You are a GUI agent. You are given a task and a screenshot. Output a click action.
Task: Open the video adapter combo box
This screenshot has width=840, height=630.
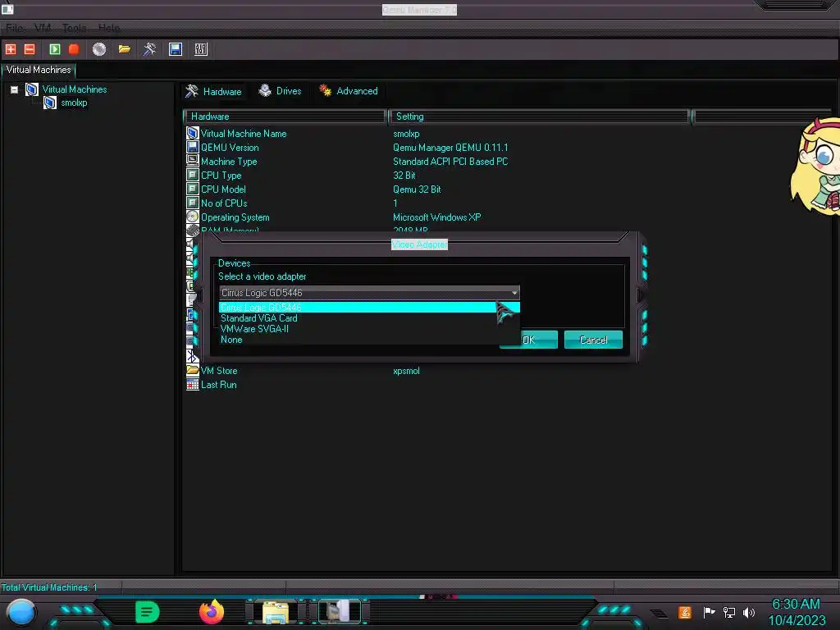click(x=369, y=293)
